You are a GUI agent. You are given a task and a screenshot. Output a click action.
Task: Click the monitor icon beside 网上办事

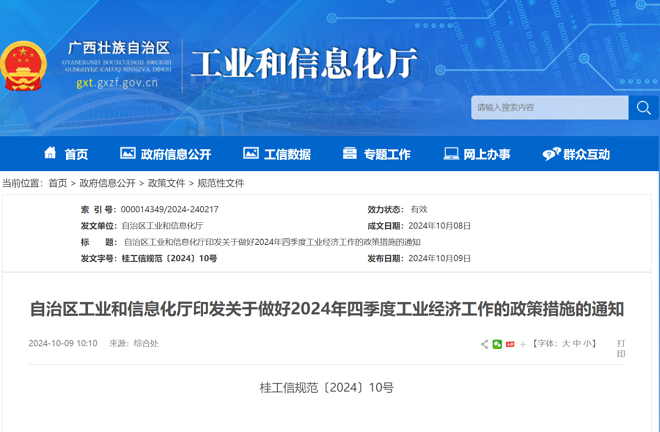451,153
